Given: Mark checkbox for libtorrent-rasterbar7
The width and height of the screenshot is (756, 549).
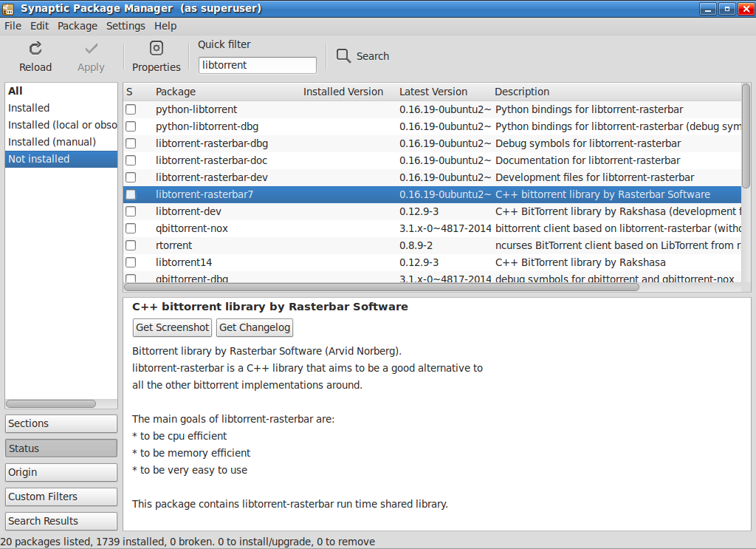Looking at the screenshot, I should pos(131,194).
